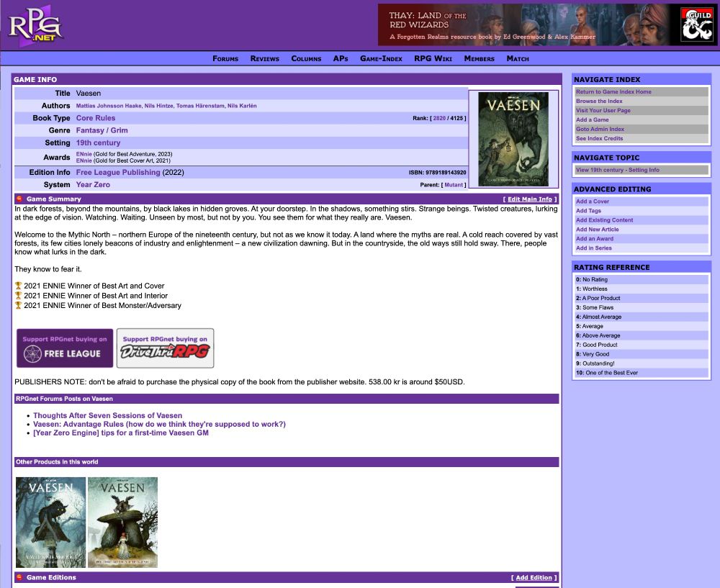
Task: Click Edit Main Info link
Action: tap(530, 199)
